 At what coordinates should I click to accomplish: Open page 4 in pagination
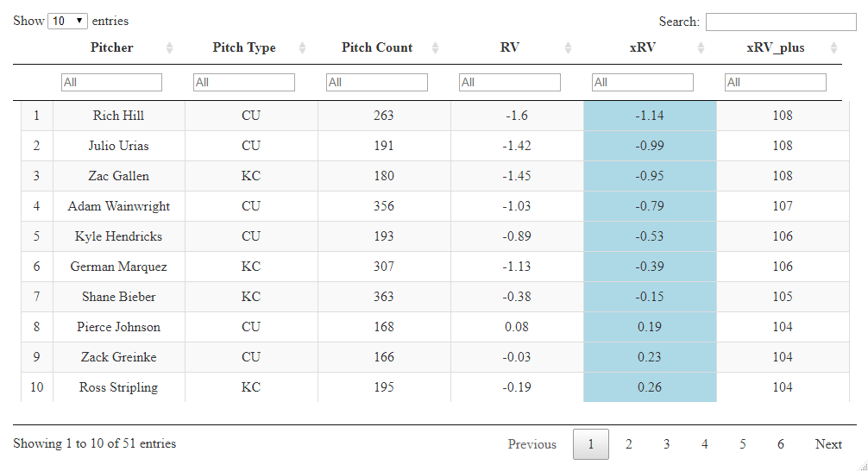coord(705,444)
